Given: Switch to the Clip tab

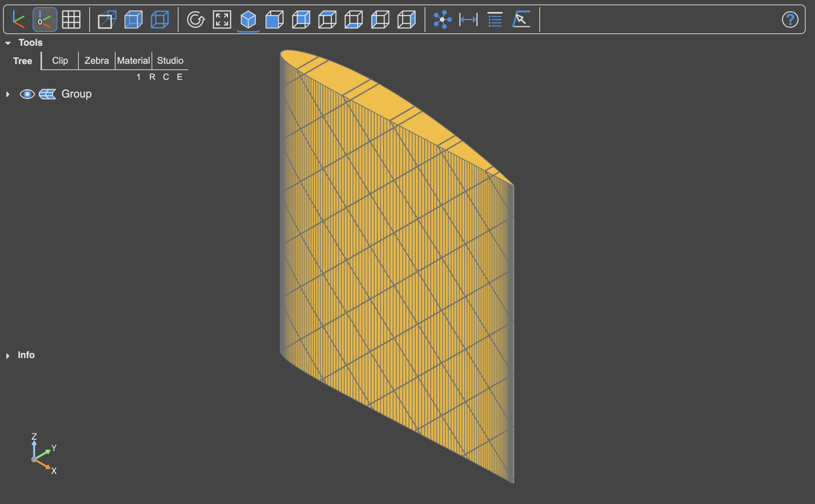Looking at the screenshot, I should coord(60,61).
